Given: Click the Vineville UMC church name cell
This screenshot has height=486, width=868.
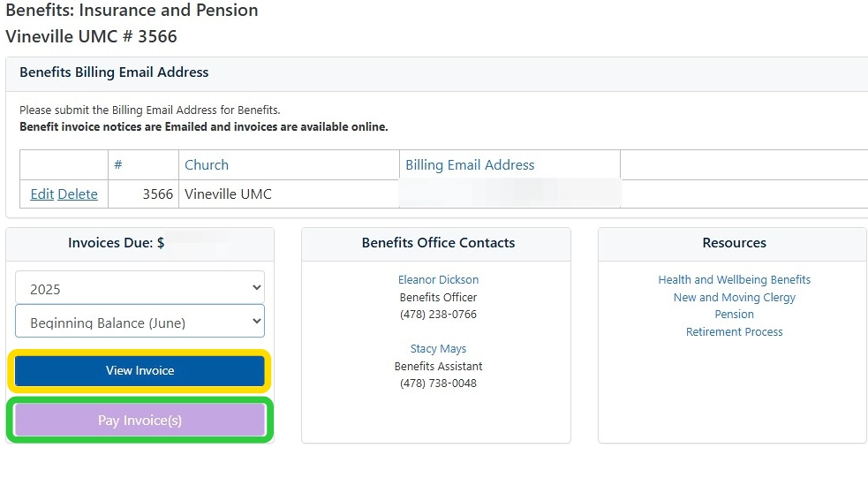Looking at the screenshot, I should (228, 194).
